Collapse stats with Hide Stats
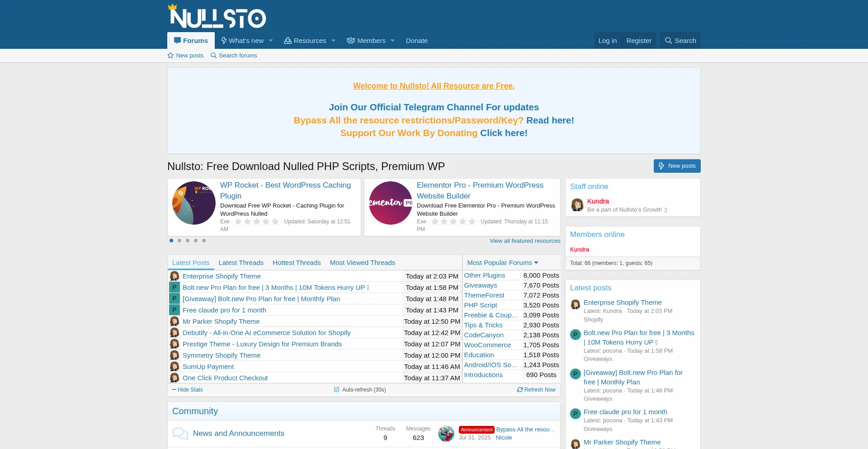The width and height of the screenshot is (868, 449). coord(188,390)
